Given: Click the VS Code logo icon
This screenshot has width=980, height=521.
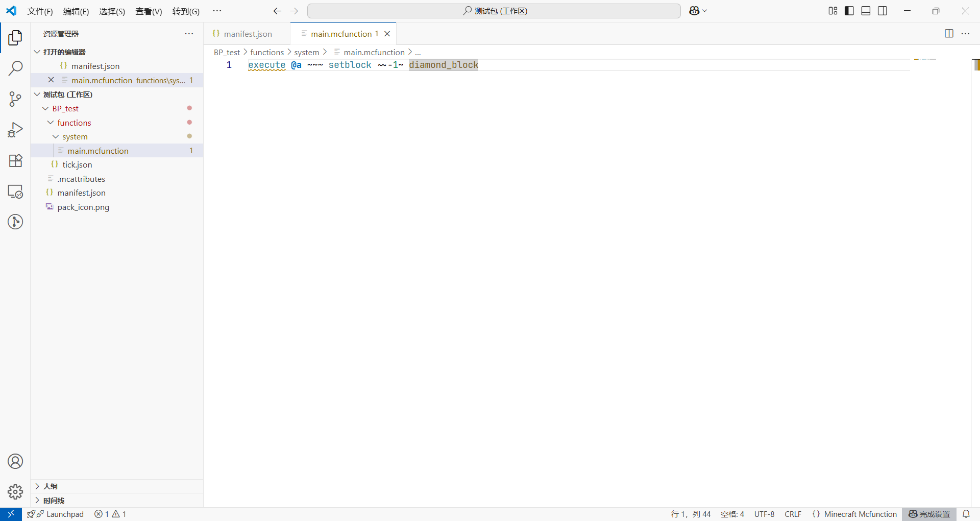Looking at the screenshot, I should [11, 11].
